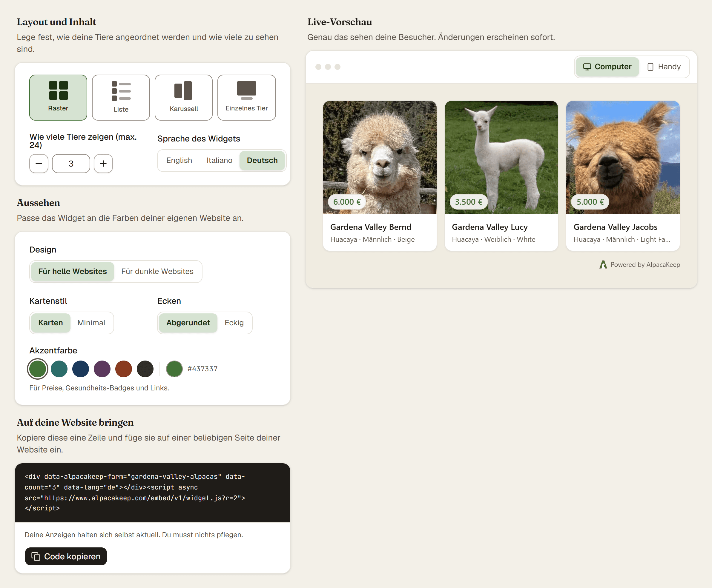Click the Kartenstil label
The height and width of the screenshot is (588, 712).
(48, 301)
